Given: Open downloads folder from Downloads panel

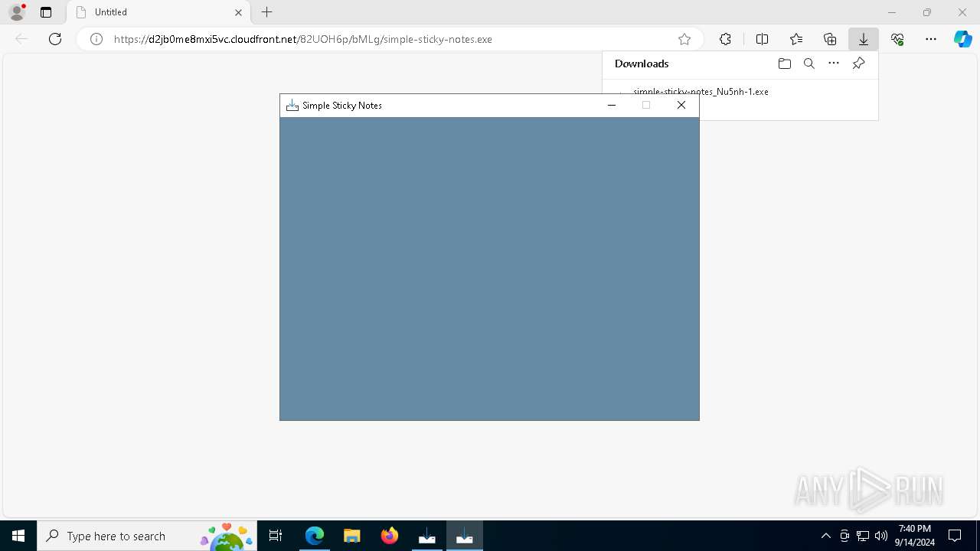Looking at the screenshot, I should [x=784, y=64].
